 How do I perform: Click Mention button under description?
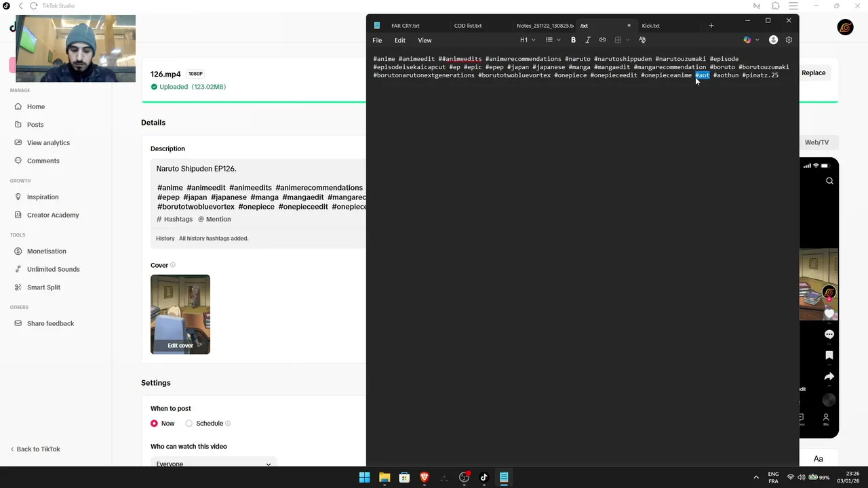click(x=214, y=220)
